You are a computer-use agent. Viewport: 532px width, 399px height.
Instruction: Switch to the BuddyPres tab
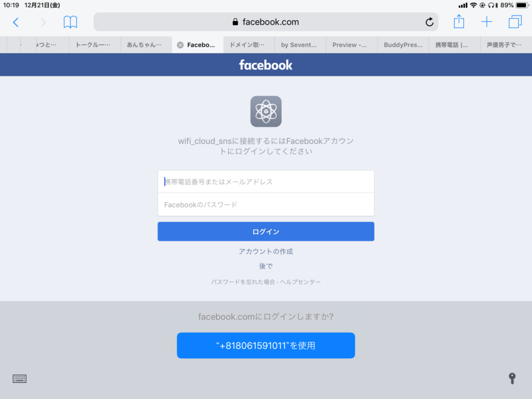403,45
